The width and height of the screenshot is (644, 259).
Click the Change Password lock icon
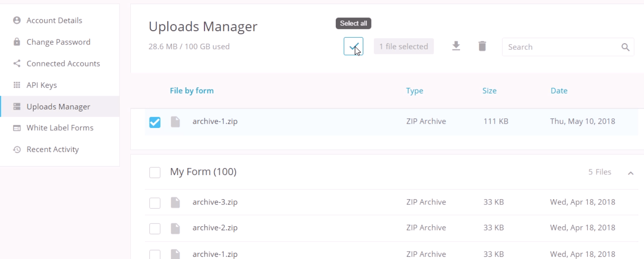click(17, 42)
